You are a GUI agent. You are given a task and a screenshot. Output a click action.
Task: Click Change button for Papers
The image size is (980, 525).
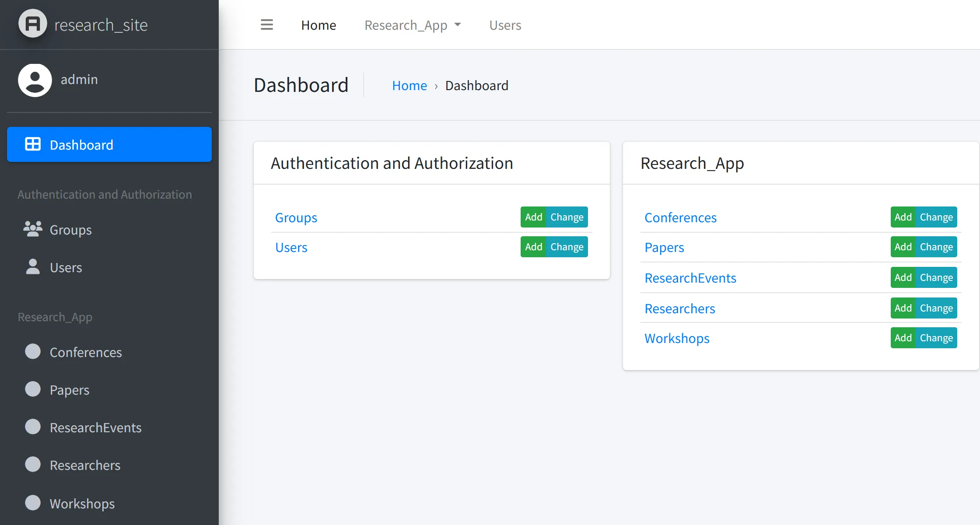pyautogui.click(x=936, y=247)
